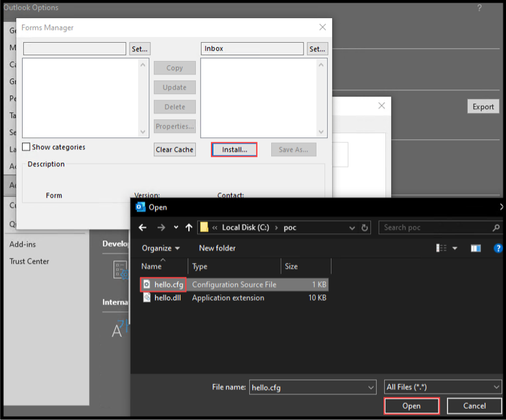Click the Install... button

coord(234,150)
